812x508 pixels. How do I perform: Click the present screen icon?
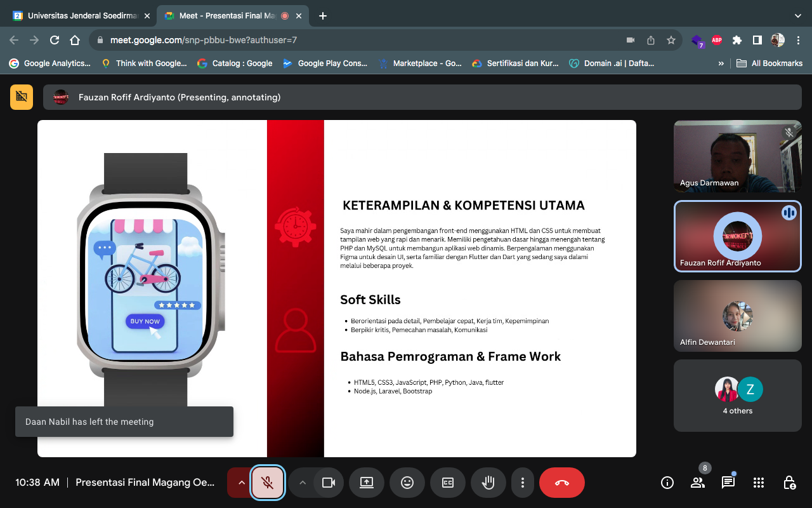pyautogui.click(x=367, y=483)
